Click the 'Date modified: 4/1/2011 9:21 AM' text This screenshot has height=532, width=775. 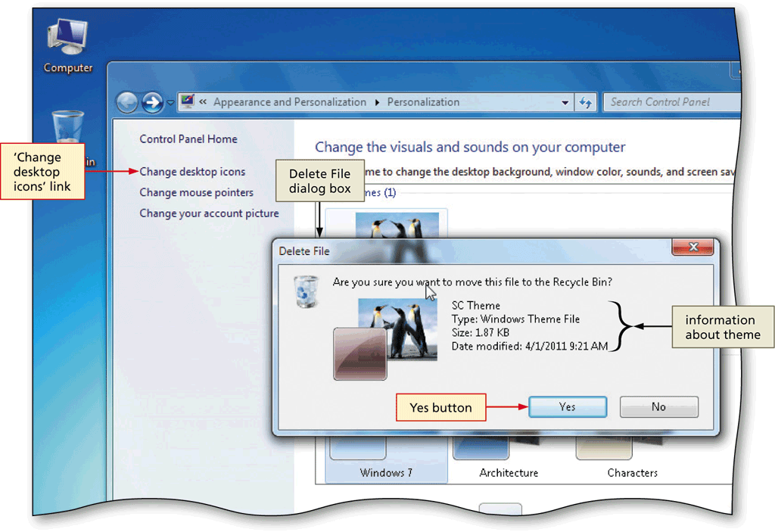[x=530, y=346]
